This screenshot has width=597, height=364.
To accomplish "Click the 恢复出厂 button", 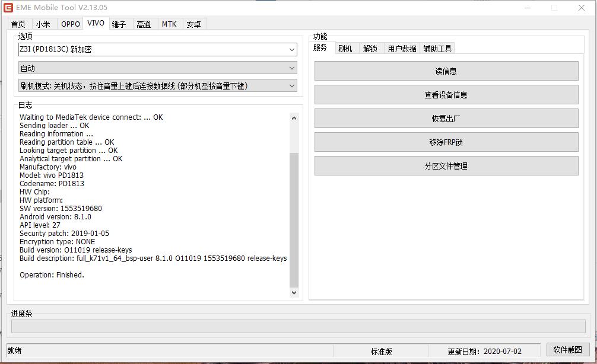I will pos(446,119).
